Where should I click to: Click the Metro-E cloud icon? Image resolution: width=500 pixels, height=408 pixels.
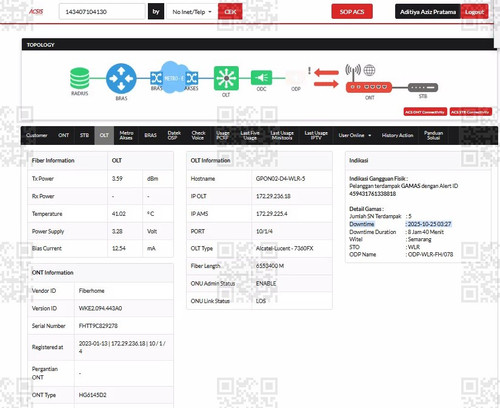click(x=174, y=78)
